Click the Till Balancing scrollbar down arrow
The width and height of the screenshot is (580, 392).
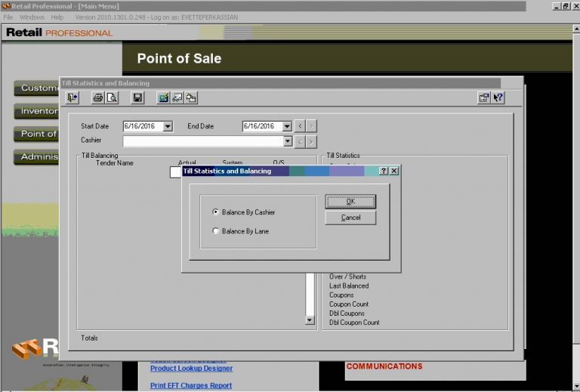pyautogui.click(x=309, y=319)
